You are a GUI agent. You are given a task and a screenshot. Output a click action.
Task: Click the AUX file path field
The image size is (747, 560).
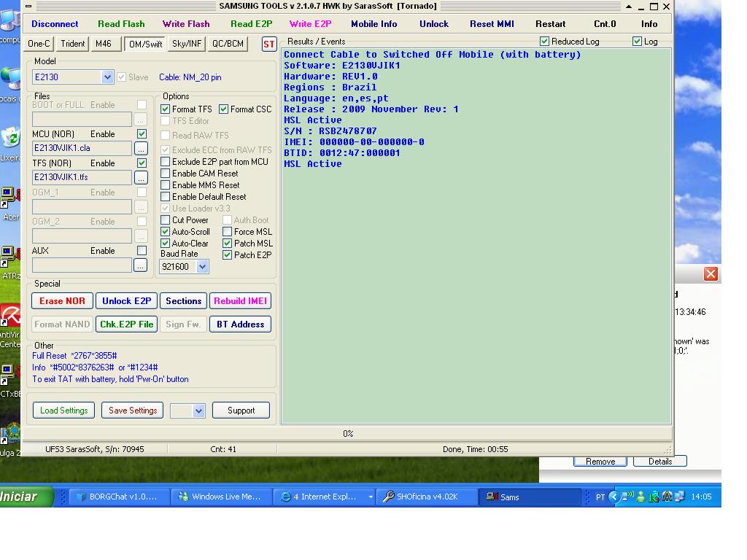pyautogui.click(x=82, y=265)
